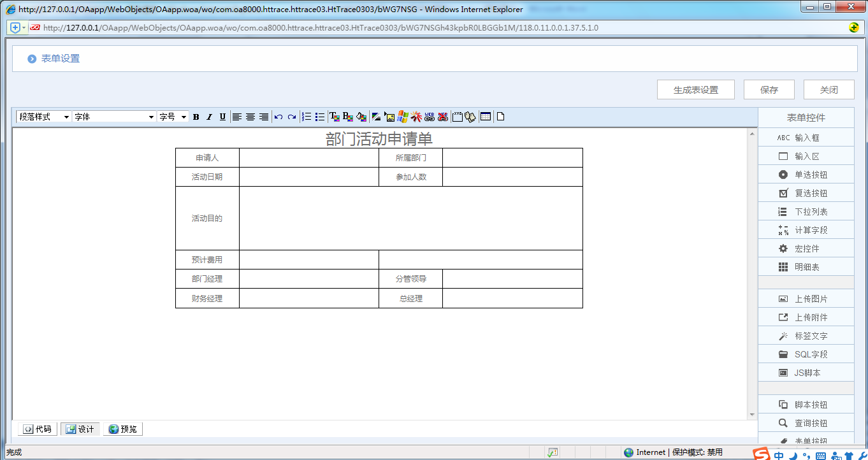868x460 pixels.
Task: Click the yellow-green icon beside address bar
Action: pos(855,28)
